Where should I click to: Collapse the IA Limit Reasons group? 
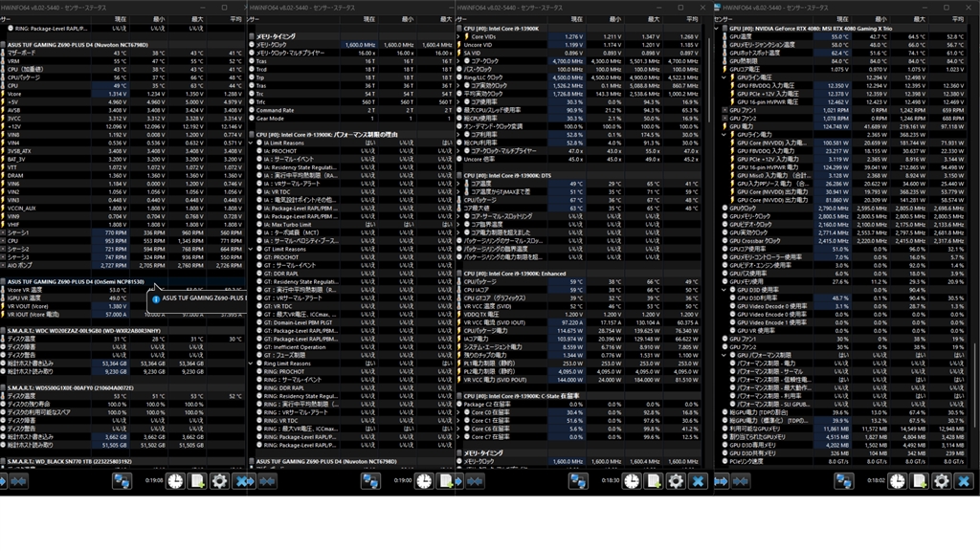coord(251,143)
